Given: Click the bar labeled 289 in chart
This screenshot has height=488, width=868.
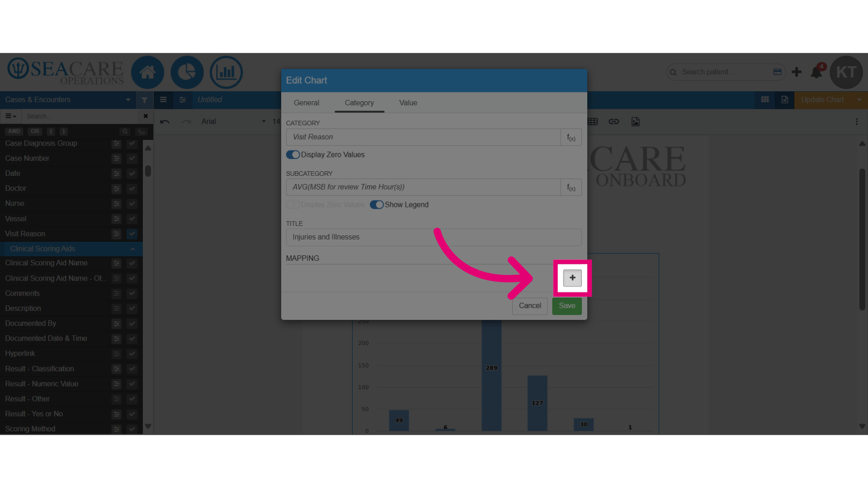Looking at the screenshot, I should [x=491, y=375].
